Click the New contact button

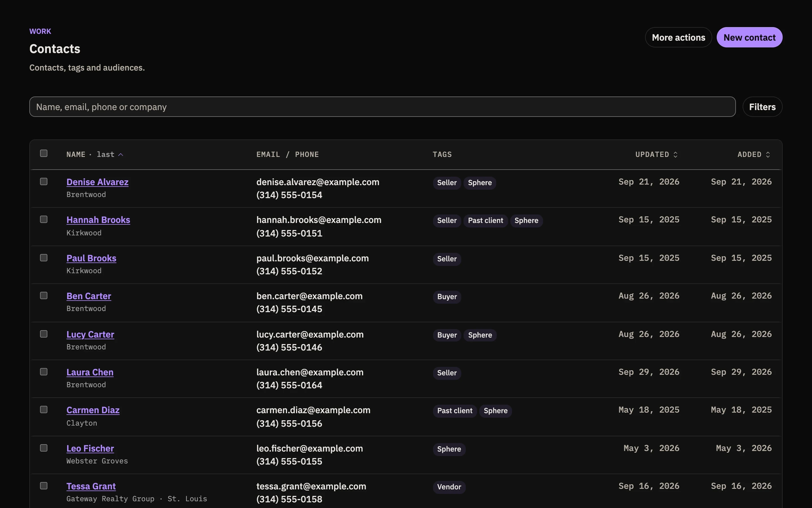click(750, 37)
